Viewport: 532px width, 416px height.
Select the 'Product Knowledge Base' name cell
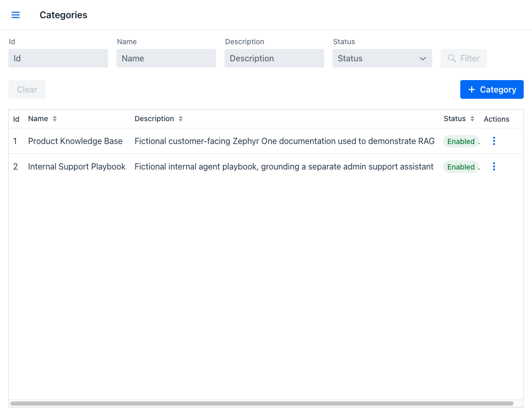click(x=75, y=141)
